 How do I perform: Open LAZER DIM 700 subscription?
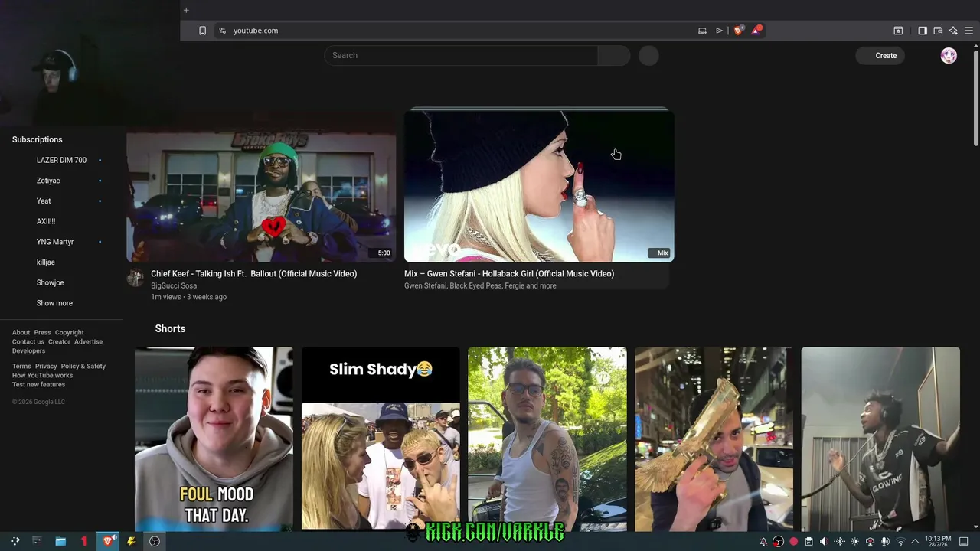pyautogui.click(x=61, y=160)
